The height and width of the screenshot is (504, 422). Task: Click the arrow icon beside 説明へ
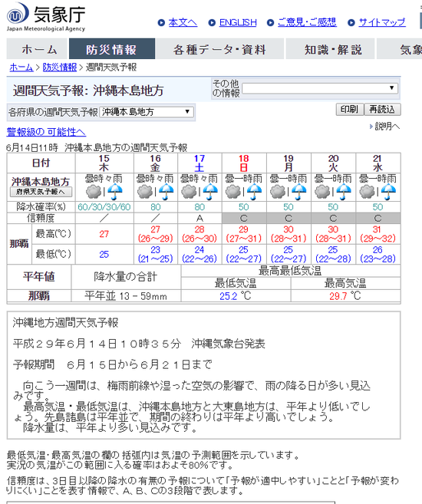[371, 127]
